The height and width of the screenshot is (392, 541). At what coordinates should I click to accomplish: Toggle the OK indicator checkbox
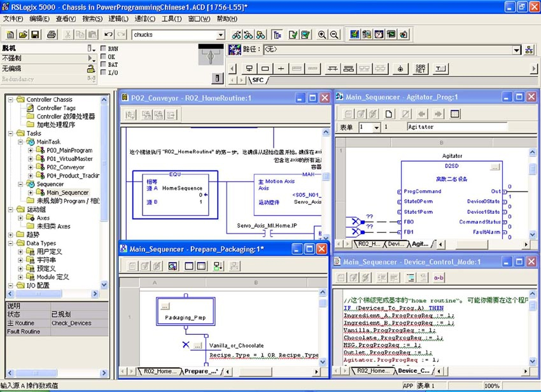[x=103, y=56]
